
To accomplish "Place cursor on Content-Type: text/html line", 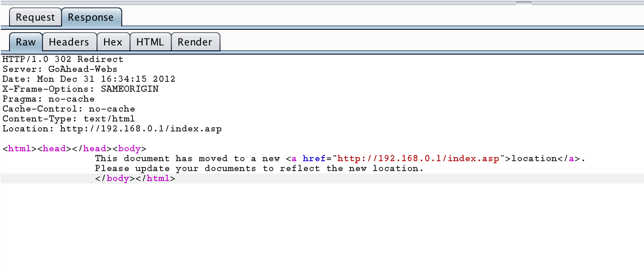I will [69, 119].
